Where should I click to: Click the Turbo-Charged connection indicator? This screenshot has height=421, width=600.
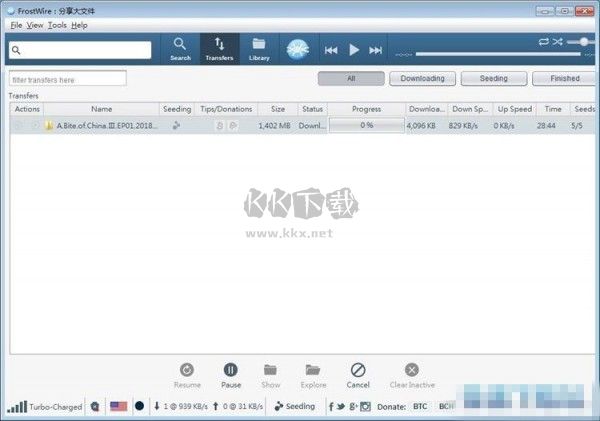click(44, 406)
